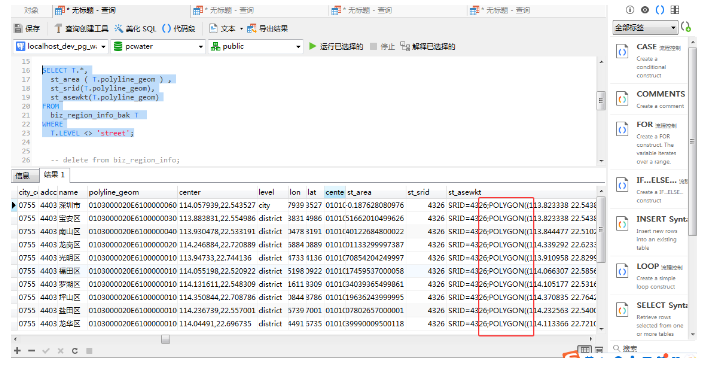Screen dimensions: 703x371
Task: Click the blue code snippet parentheses icon
Action: point(660,10)
